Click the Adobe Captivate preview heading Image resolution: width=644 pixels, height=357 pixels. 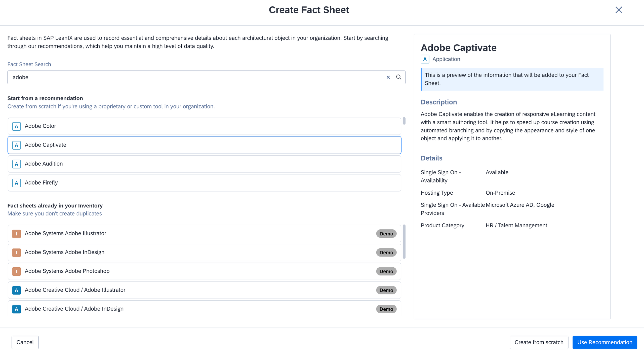[459, 48]
